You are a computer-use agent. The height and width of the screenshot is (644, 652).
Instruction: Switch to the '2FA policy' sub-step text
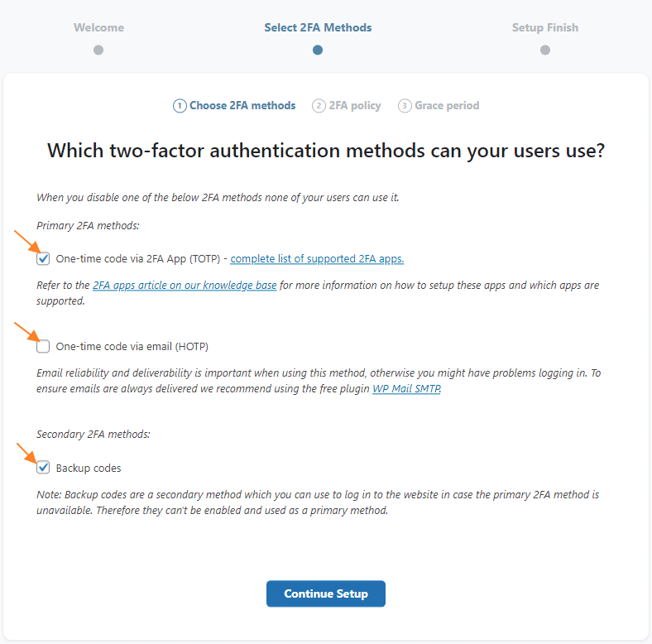click(x=355, y=106)
